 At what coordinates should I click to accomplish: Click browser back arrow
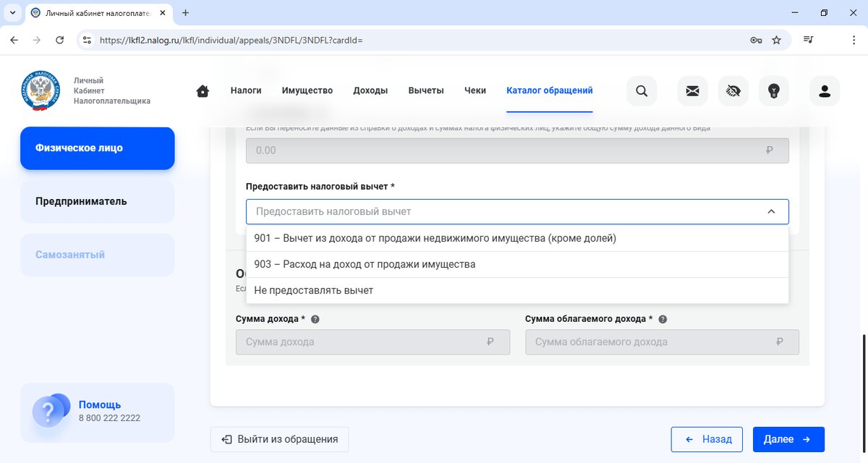[x=14, y=40]
